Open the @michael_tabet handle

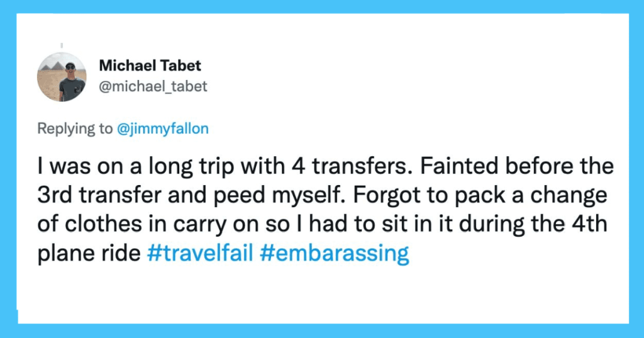(x=153, y=86)
